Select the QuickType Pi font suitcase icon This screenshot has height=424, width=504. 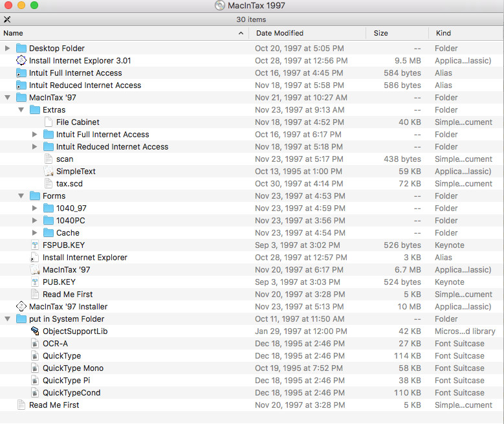[x=35, y=380]
